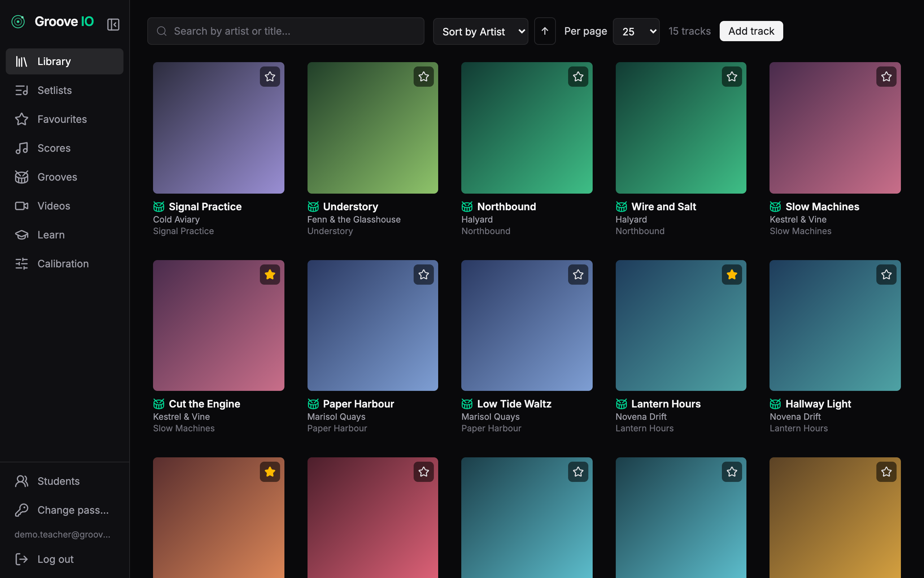Click the drum icon beside Understory

313,207
